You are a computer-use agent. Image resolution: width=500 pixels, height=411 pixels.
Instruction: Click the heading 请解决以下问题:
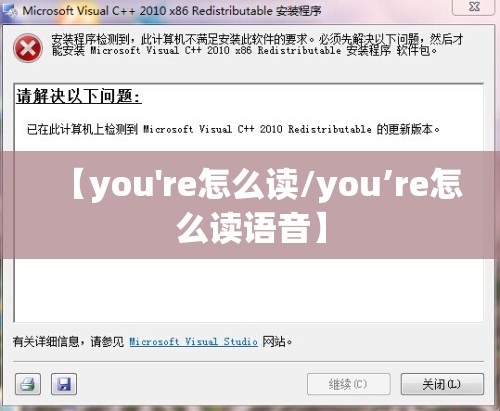pyautogui.click(x=79, y=96)
